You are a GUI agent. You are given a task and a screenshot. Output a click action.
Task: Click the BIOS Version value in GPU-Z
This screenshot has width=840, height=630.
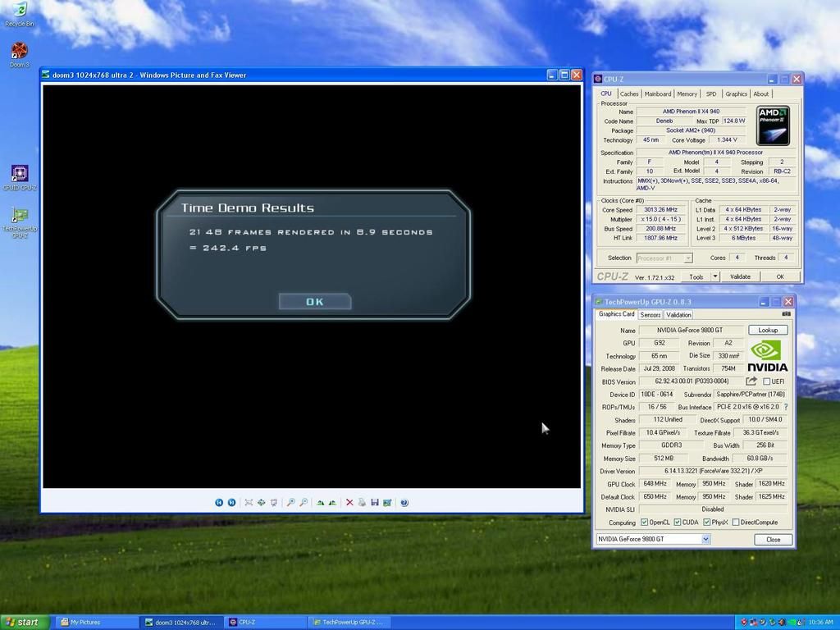(691, 381)
